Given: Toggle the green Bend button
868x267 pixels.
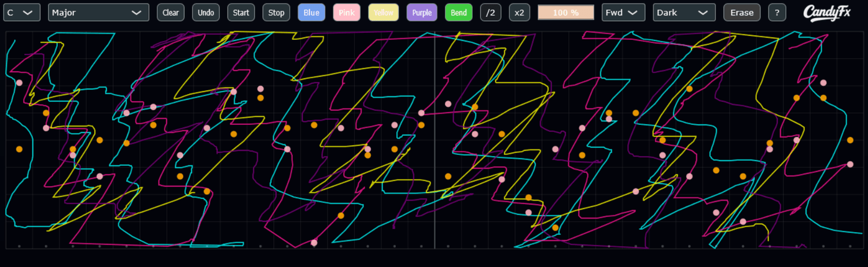Looking at the screenshot, I should tap(459, 12).
